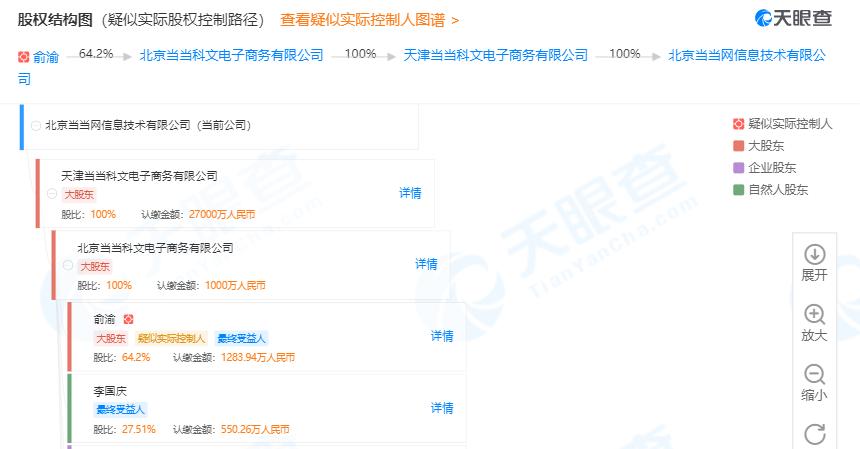Image resolution: width=860 pixels, height=449 pixels.
Task: Click the 1000万人民币 subscribed amount
Action: [235, 286]
